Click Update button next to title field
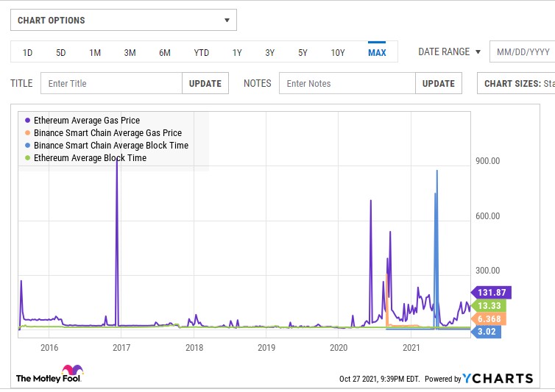Viewport: 555px width, 392px height. (205, 84)
